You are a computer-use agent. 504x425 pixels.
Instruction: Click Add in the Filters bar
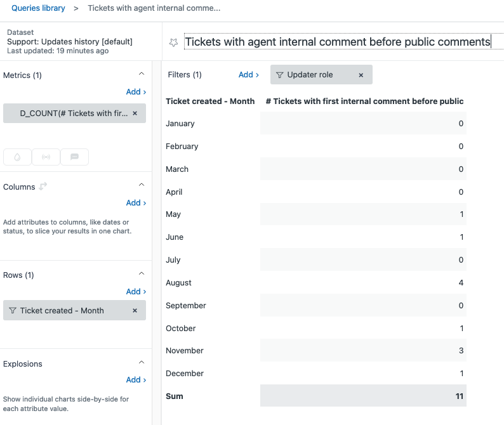point(248,75)
